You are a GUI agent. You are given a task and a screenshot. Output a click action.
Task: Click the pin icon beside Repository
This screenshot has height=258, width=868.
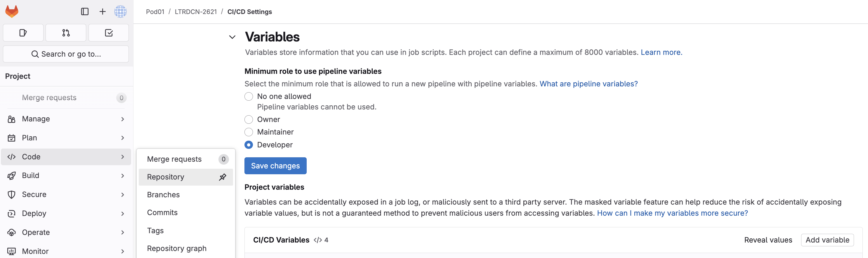tap(222, 177)
